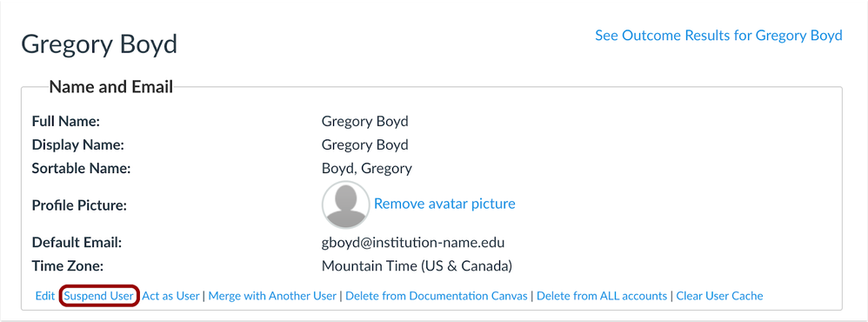The image size is (868, 322).
Task: Click the Mountain Time (US & Canada) value
Action: click(x=417, y=266)
